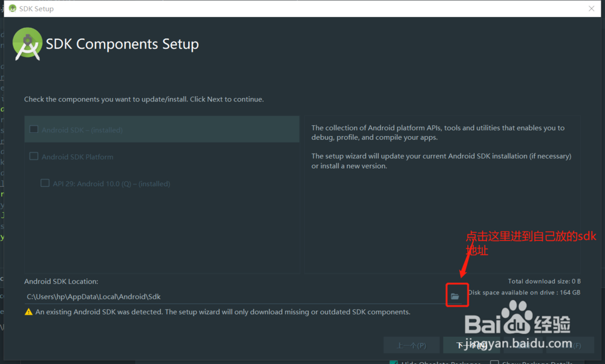This screenshot has width=605, height=364.
Task: Click the 上一个(P) previous button
Action: [411, 345]
